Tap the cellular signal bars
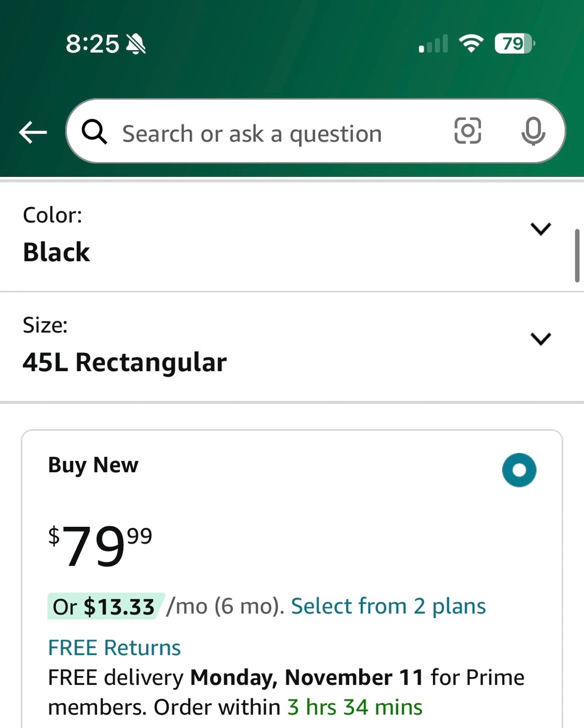The height and width of the screenshot is (728, 584). click(x=433, y=44)
